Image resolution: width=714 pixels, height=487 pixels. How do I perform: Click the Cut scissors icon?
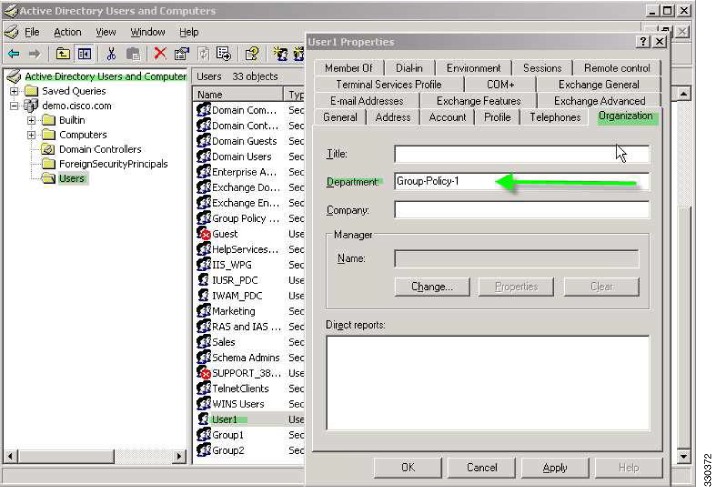(x=111, y=54)
